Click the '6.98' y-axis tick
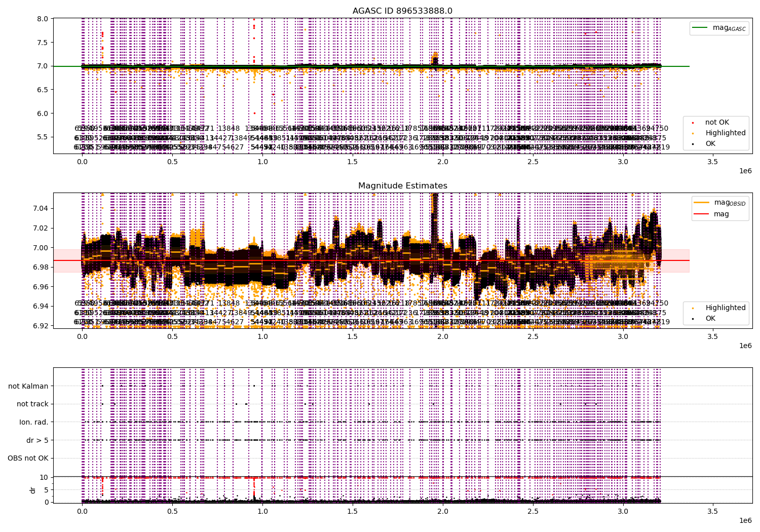Screen dimensions: 760x532 point(41,267)
